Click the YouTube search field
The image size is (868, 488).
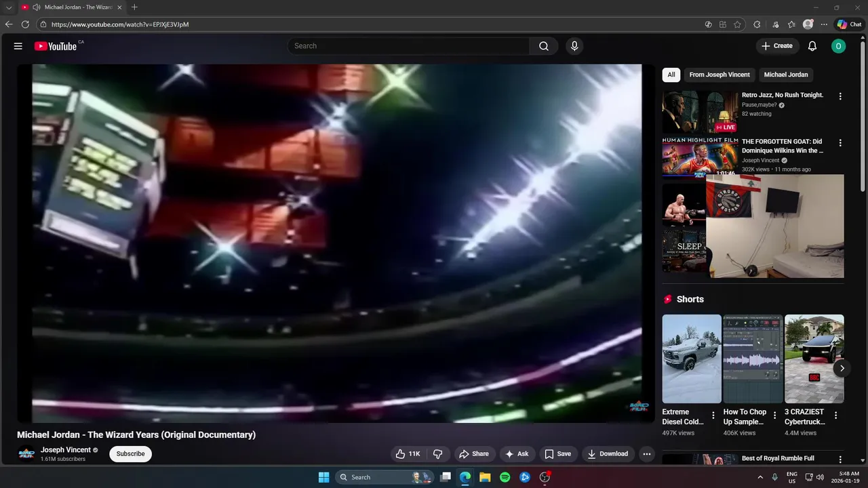click(409, 46)
